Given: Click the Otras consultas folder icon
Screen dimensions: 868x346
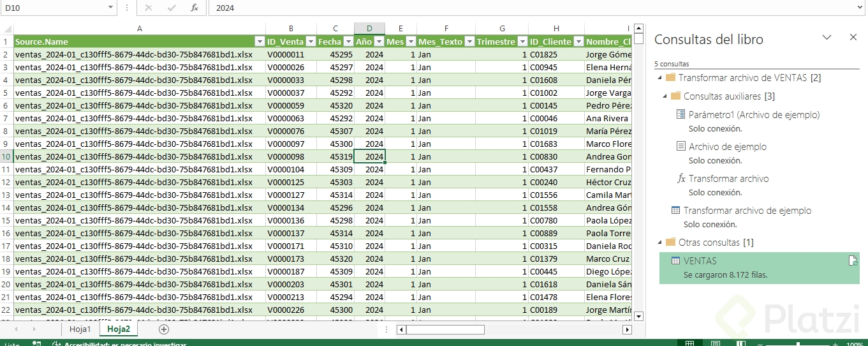Looking at the screenshot, I should point(670,243).
